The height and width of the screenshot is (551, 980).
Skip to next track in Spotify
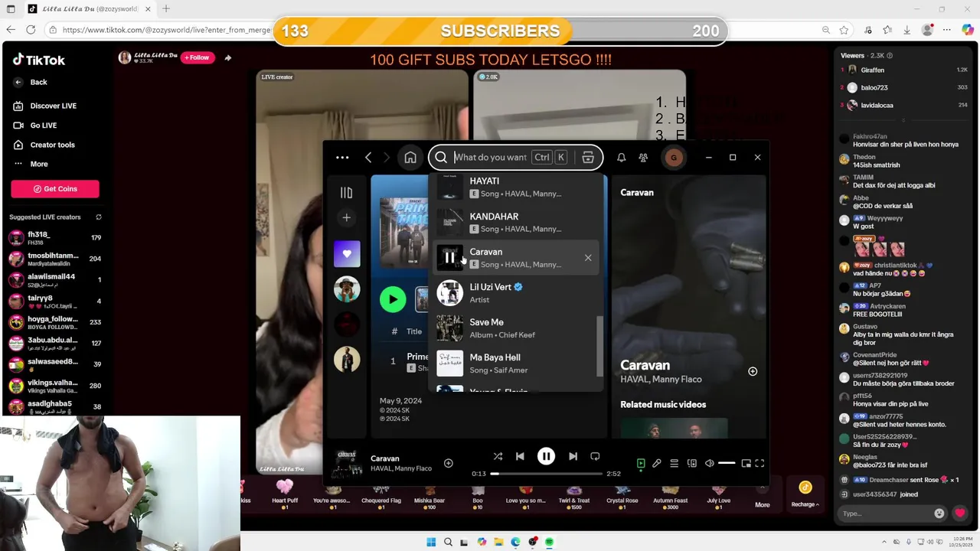click(x=573, y=456)
